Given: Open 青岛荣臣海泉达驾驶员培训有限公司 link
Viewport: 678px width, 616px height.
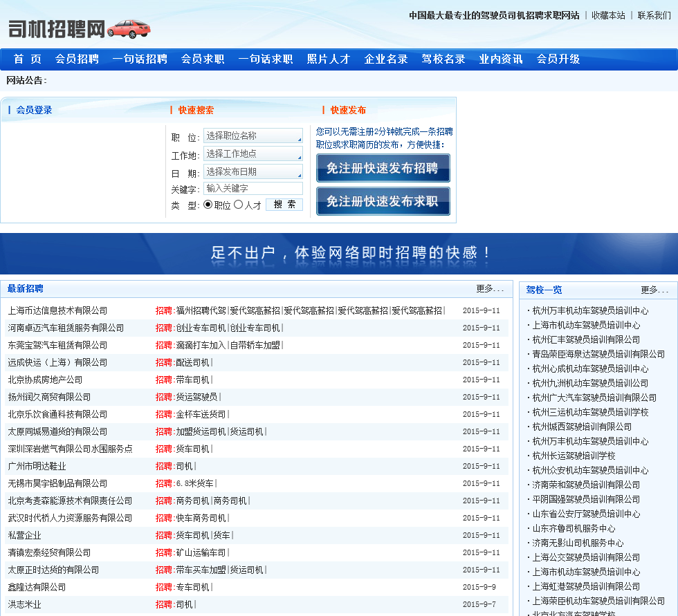Looking at the screenshot, I should [598, 354].
